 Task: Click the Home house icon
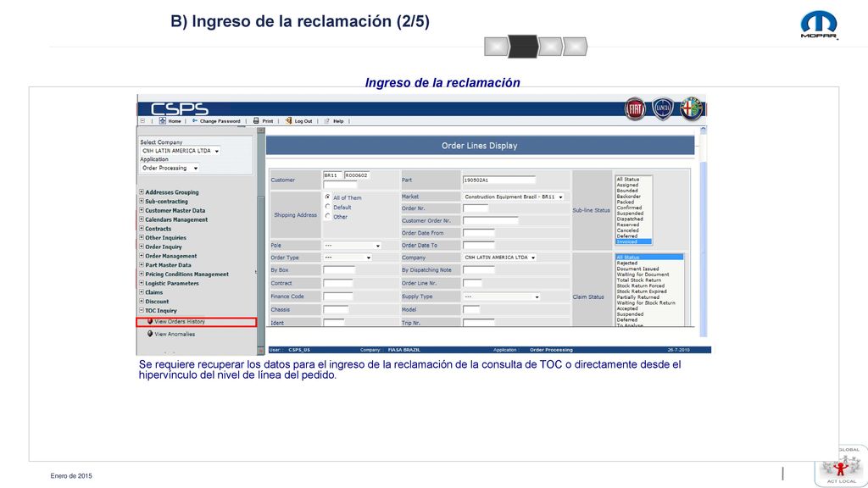pos(162,120)
